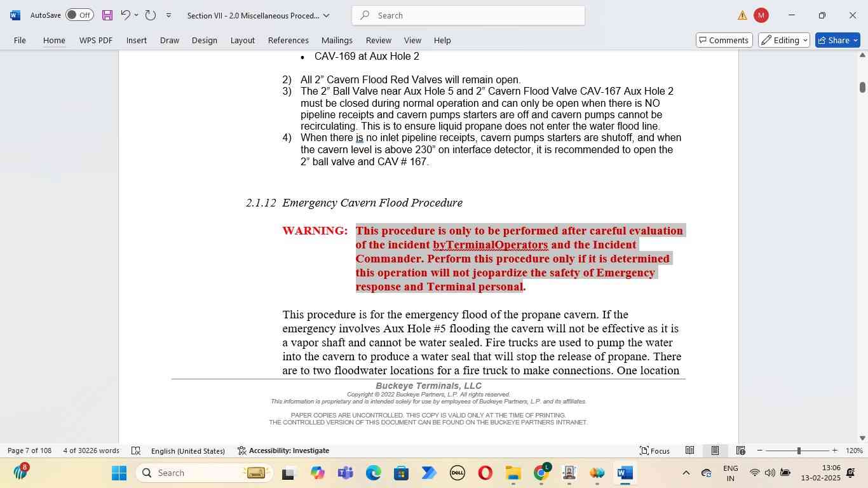
Task: Click the Share button
Action: tap(837, 40)
